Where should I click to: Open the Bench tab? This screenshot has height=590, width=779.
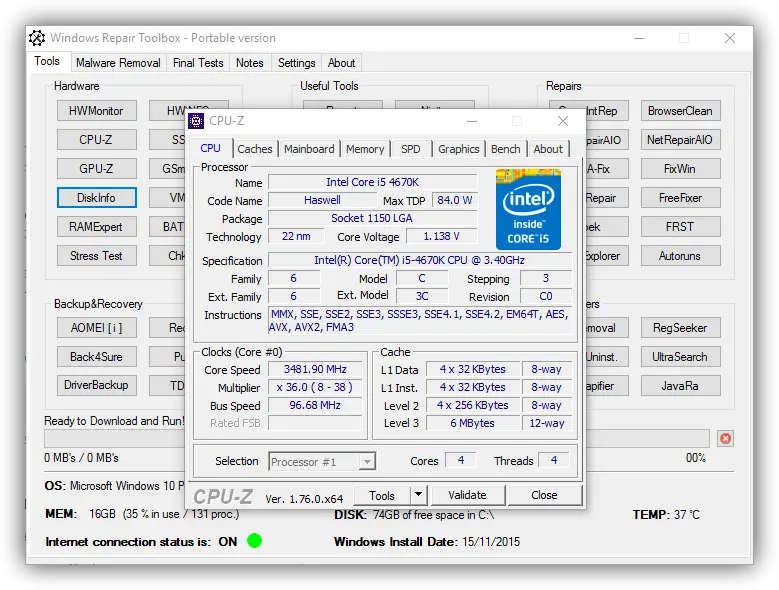pyautogui.click(x=505, y=149)
